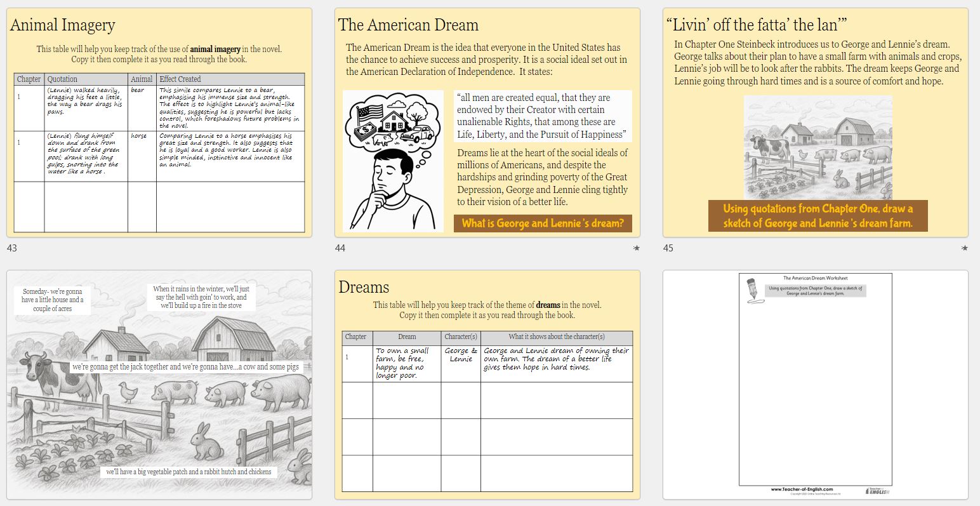Click the pencil icon on the worksheet slide
This screenshot has width=980, height=506.
click(x=753, y=291)
